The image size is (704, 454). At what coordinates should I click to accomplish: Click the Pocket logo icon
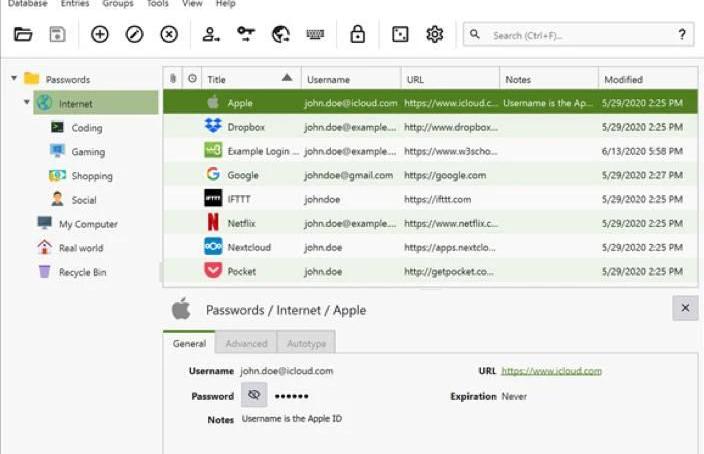click(x=213, y=270)
